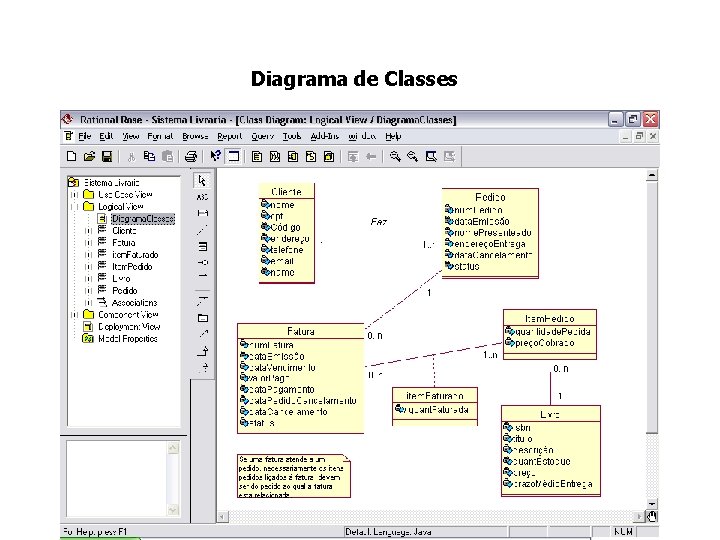Open Browse Deployment Diagram toolbar icon
720x540 pixels.
(329, 157)
